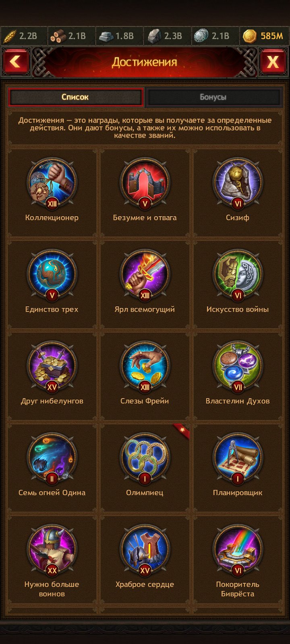290x644 pixels.
Task: Open the Нужно больше воинов achievement
Action: pos(52,550)
